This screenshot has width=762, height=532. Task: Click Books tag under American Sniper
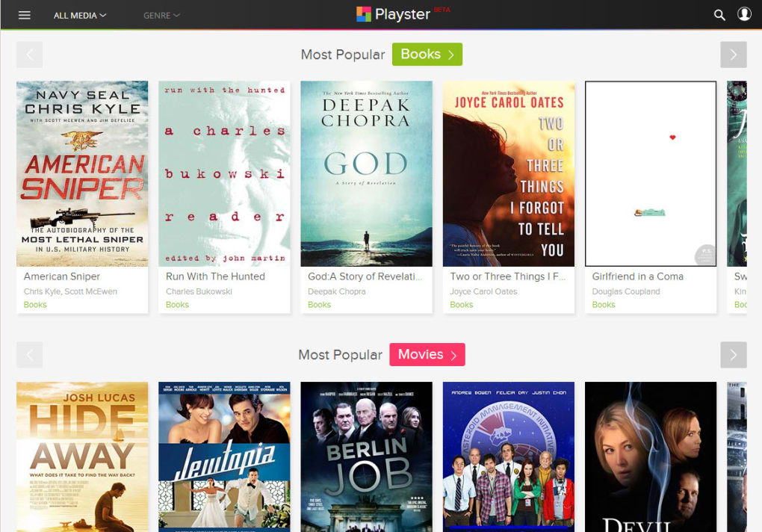click(35, 305)
